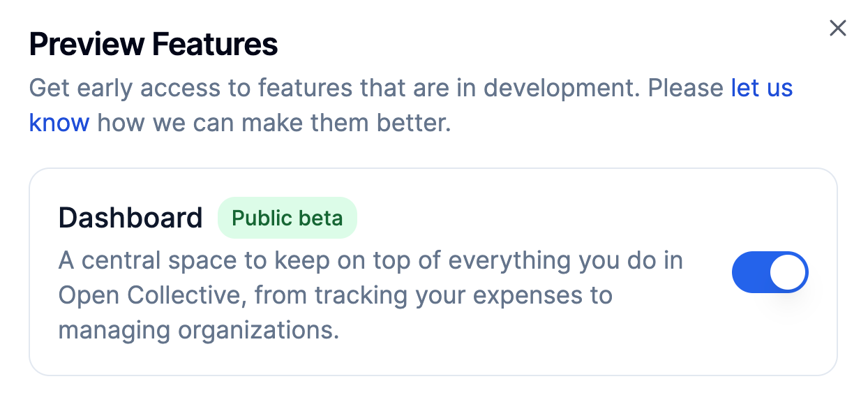Click the white knob of the Dashboard switch

coord(788,272)
